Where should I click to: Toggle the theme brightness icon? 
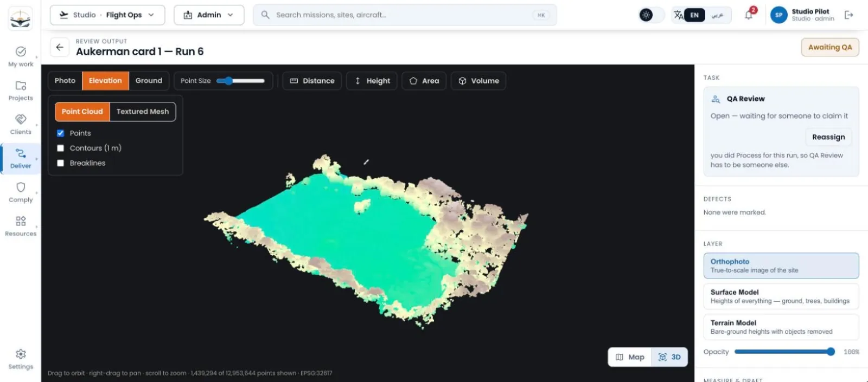(646, 15)
